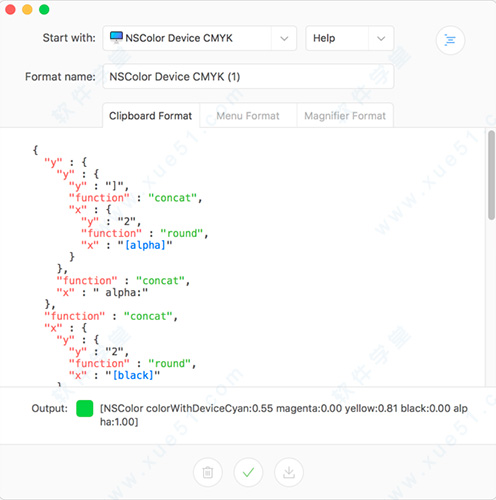Click the monitor icon beside NSColor Device CMYK
The image size is (496, 500).
tap(116, 37)
